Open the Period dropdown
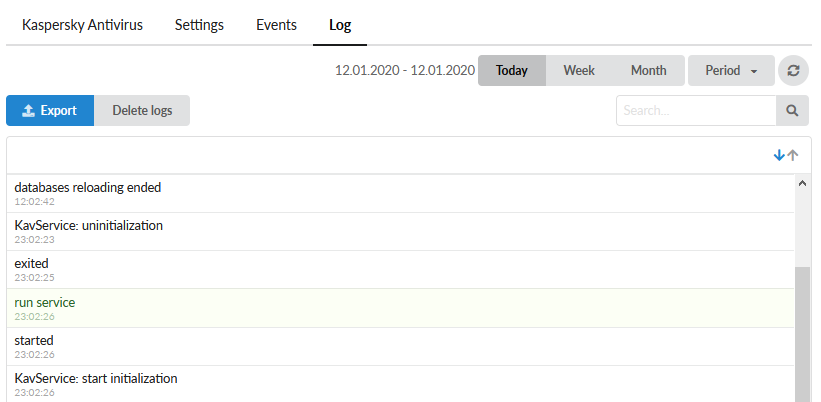The image size is (821, 402). pos(730,71)
